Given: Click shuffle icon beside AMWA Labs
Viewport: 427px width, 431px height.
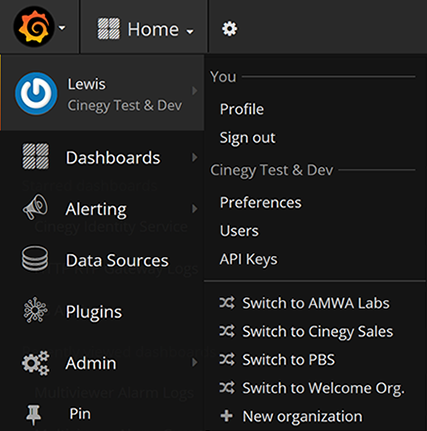Looking at the screenshot, I should pyautogui.click(x=227, y=303).
